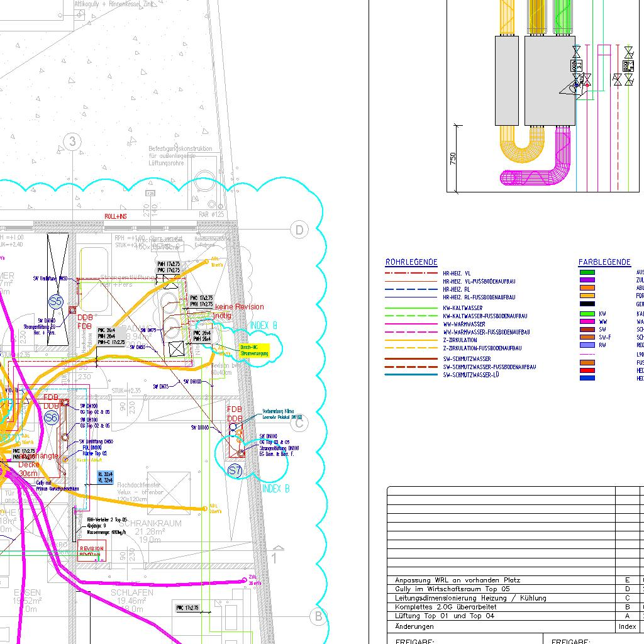Select the yellow Dusch-WC Stromversorgung note
644x644 pixels.
click(253, 351)
